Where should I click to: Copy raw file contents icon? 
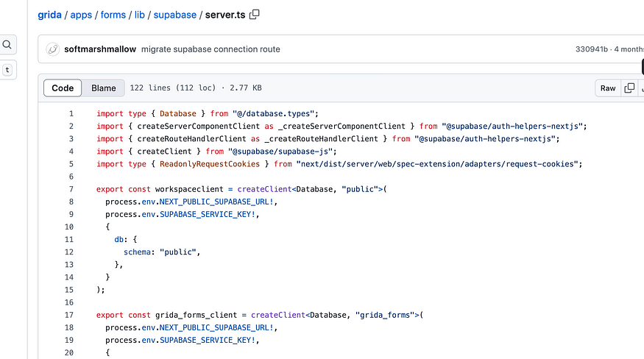click(629, 88)
